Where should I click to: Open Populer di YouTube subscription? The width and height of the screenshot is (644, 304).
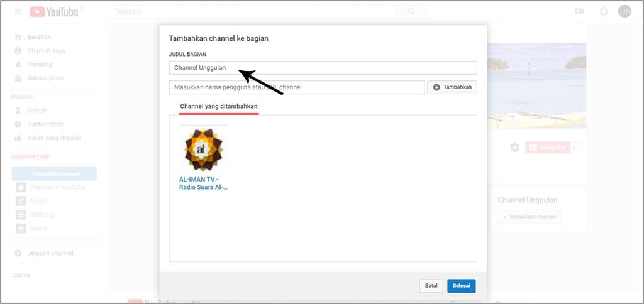57,187
